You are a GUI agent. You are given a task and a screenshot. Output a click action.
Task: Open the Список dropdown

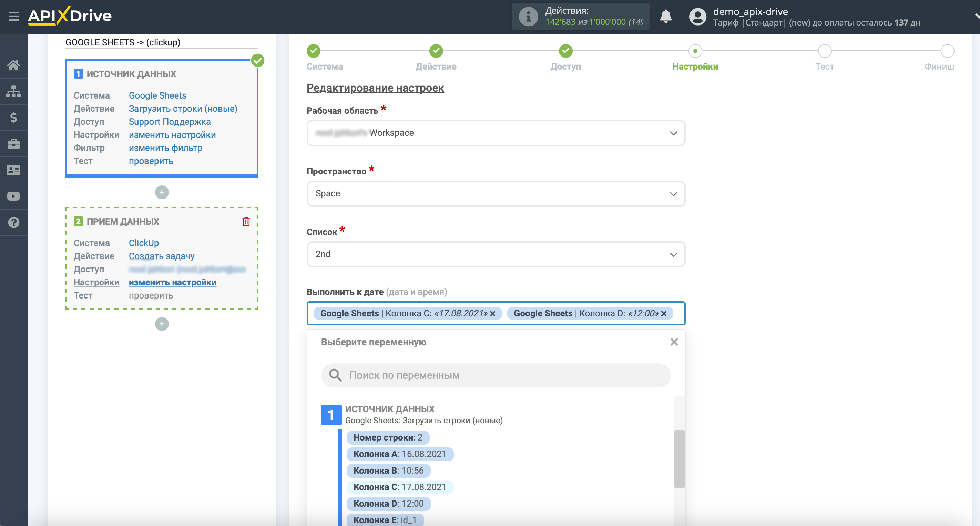pos(496,254)
